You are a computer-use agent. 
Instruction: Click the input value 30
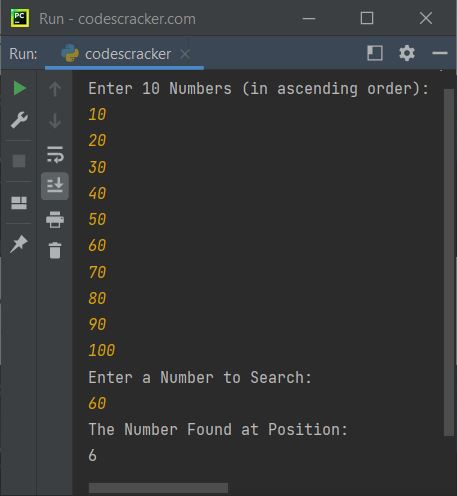(97, 167)
